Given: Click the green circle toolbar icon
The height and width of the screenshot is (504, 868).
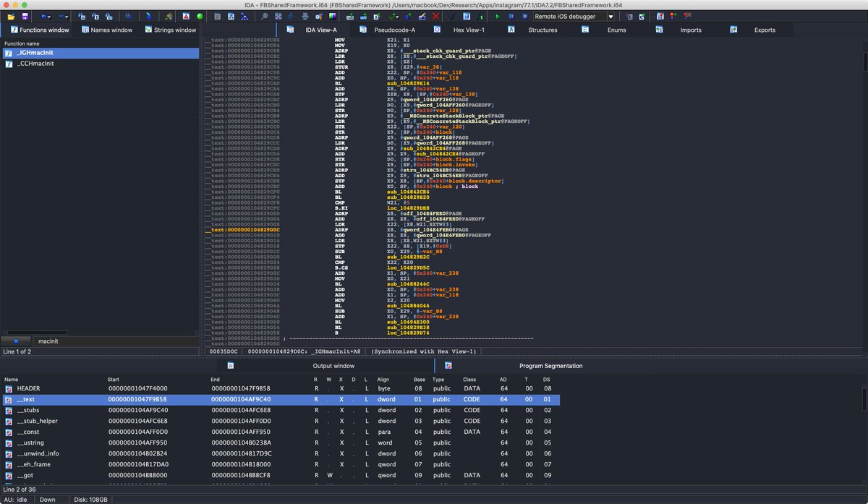Looking at the screenshot, I should [200, 16].
